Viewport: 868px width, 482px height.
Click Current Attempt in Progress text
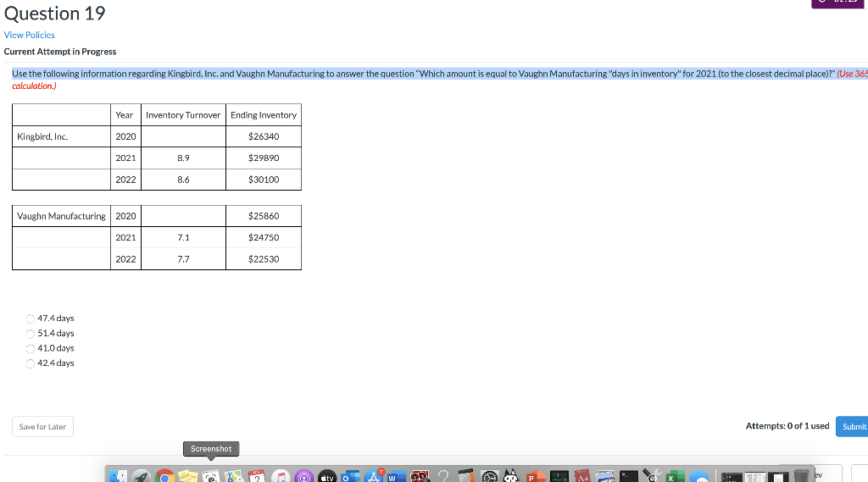tap(60, 52)
